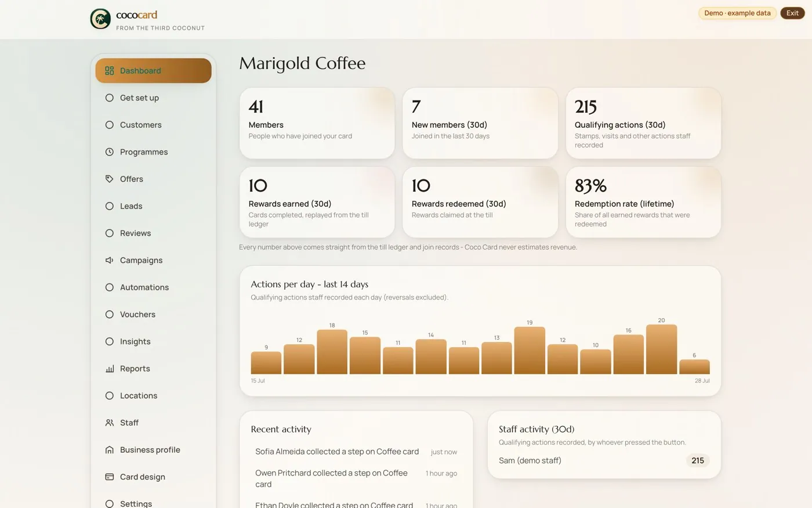Click the 215 staff activity count badge
The image size is (812, 508).
(698, 460)
